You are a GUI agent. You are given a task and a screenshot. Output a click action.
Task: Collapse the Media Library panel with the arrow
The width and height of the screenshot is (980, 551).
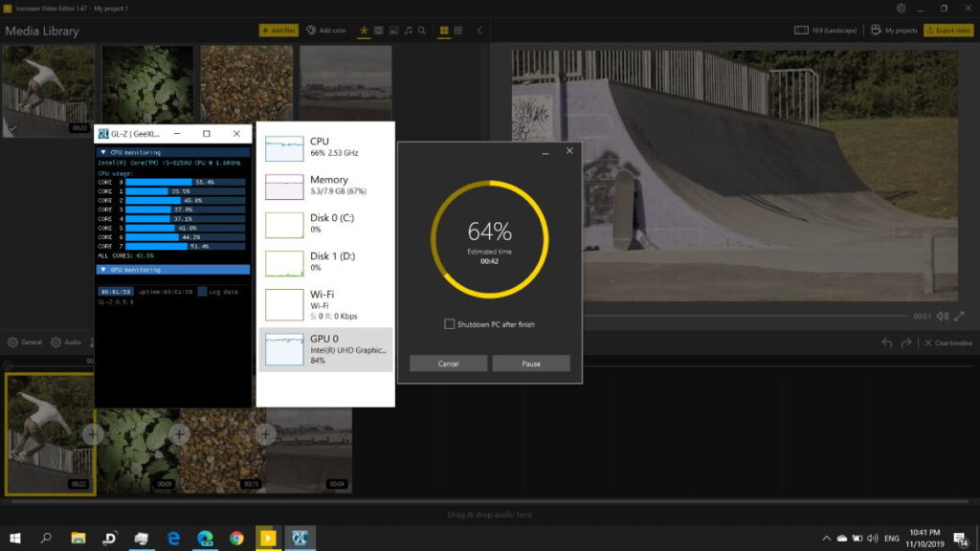coord(479,31)
